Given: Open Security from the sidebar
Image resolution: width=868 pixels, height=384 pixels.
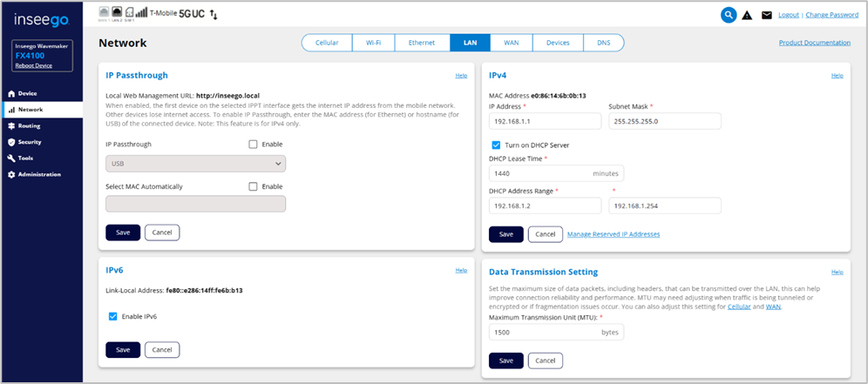Looking at the screenshot, I should tap(29, 142).
